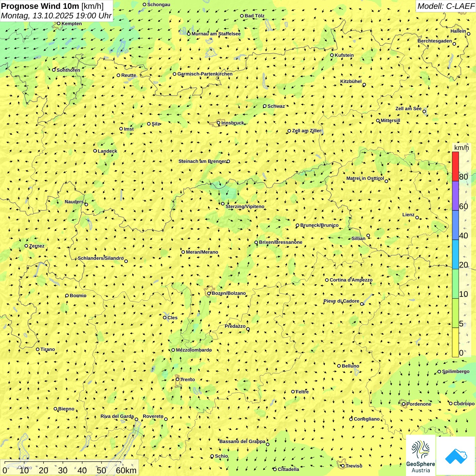Click the Sterzing/Vipiteno marker circle
Image resolution: width=476 pixels, height=476 pixels.
point(223,204)
